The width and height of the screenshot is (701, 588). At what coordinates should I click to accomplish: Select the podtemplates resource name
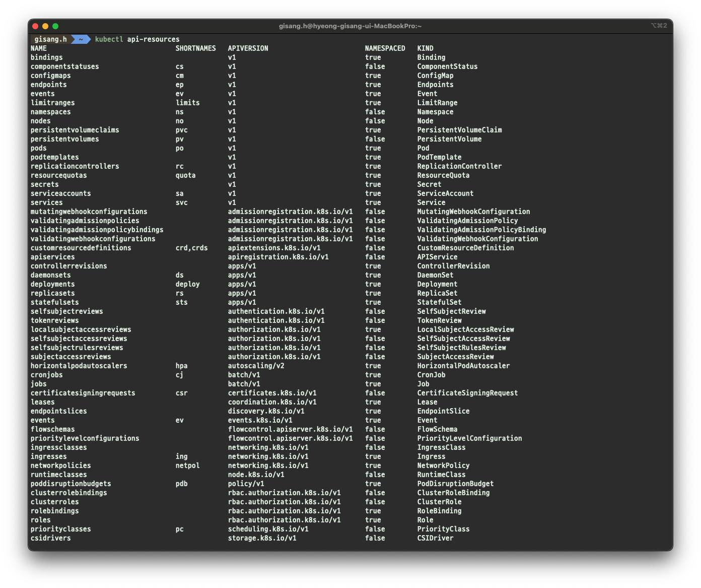[55, 157]
